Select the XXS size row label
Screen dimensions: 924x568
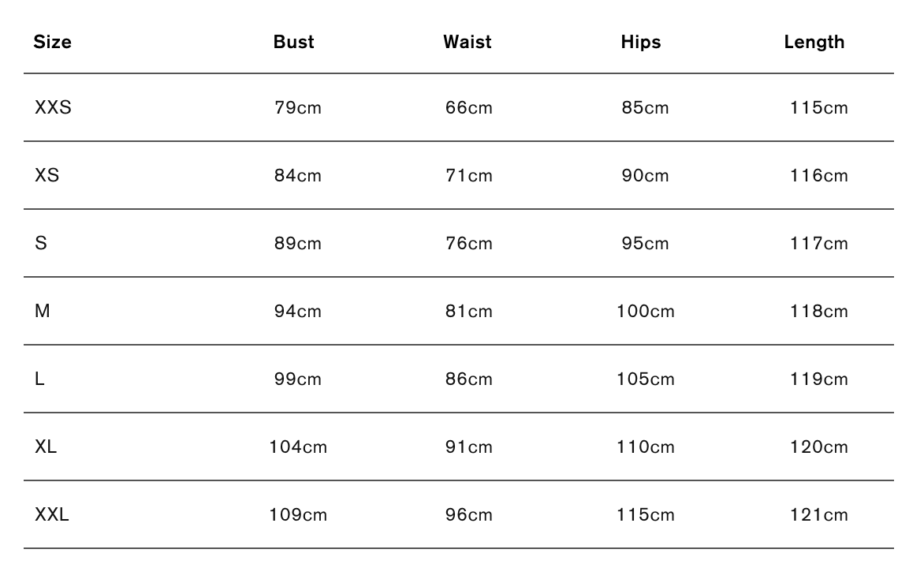[53, 108]
